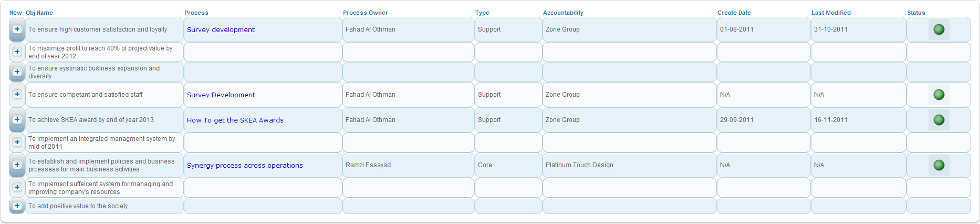Expand the customer satisfaction and loyalty row
980x224 pixels.
click(17, 29)
